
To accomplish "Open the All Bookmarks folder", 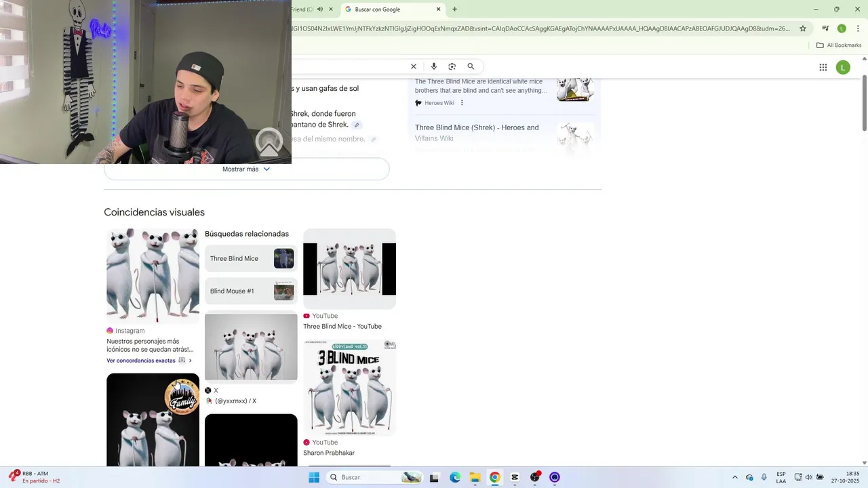I will (839, 45).
